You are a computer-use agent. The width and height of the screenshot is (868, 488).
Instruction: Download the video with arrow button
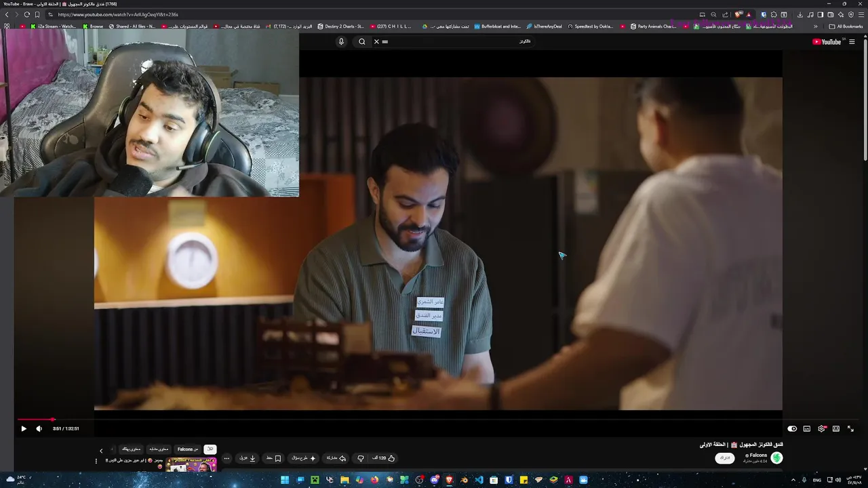pyautogui.click(x=248, y=458)
